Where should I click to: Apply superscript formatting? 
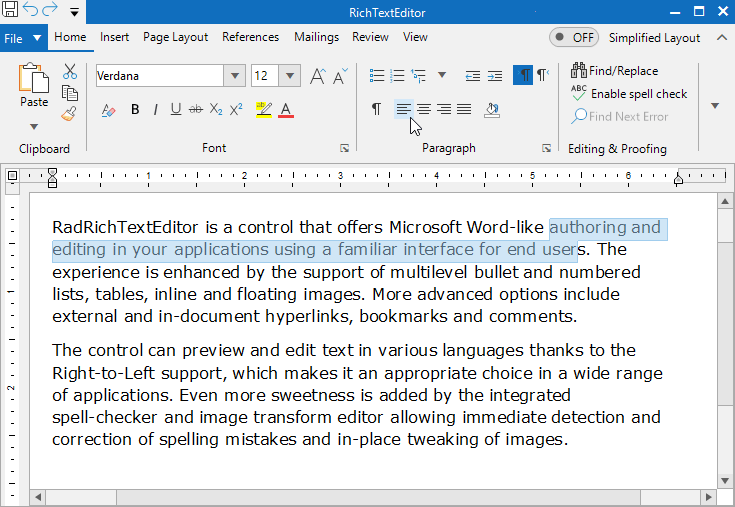(x=236, y=110)
